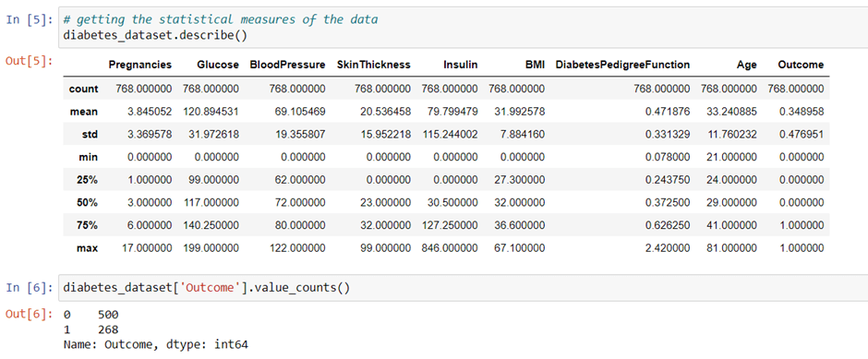Click the Glucose column header
This screenshot has width=868, height=359.
(218, 65)
